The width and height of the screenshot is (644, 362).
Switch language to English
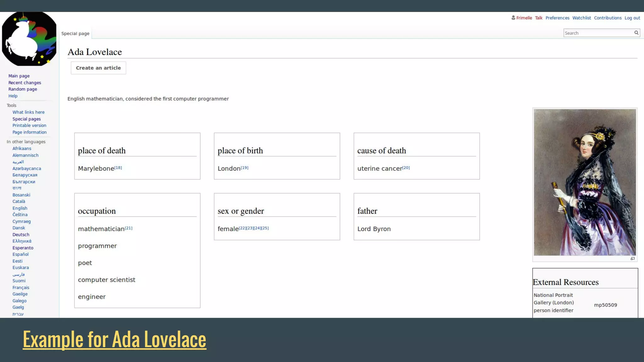[20, 208]
